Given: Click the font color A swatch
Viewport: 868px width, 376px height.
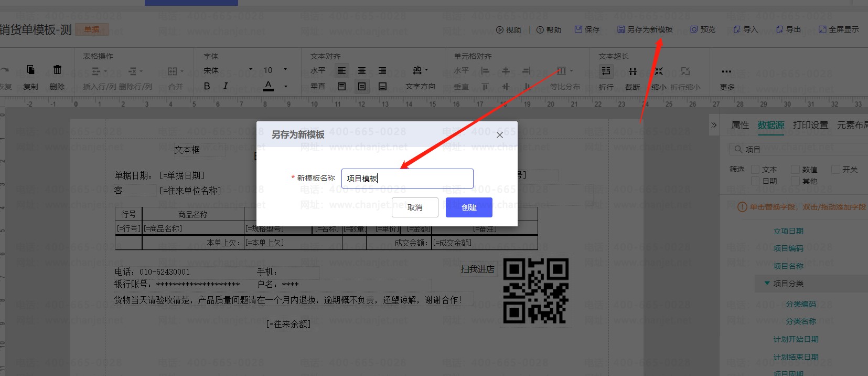Looking at the screenshot, I should [x=269, y=86].
